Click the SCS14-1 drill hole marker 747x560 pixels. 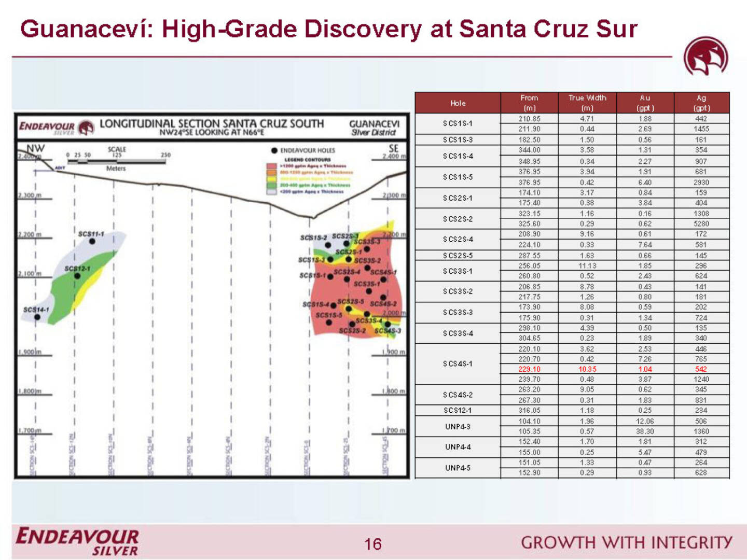tap(37, 317)
